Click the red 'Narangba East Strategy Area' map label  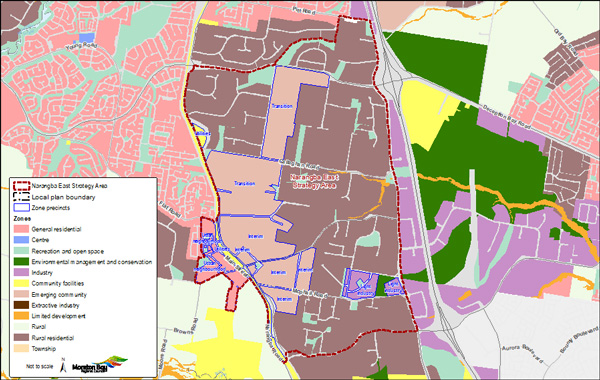(x=314, y=181)
